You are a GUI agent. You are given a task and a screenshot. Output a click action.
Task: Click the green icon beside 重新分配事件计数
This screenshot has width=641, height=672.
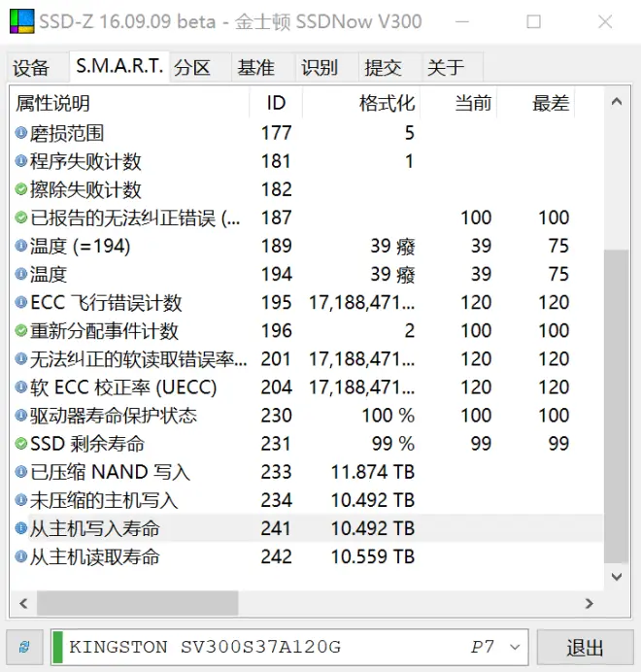click(x=21, y=331)
